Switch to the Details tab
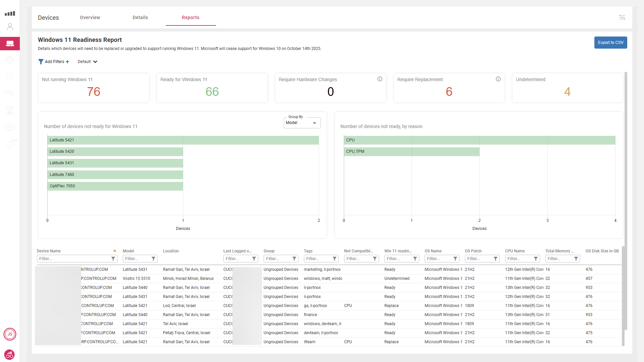Viewport: 644px width, 362px height. coord(140,17)
